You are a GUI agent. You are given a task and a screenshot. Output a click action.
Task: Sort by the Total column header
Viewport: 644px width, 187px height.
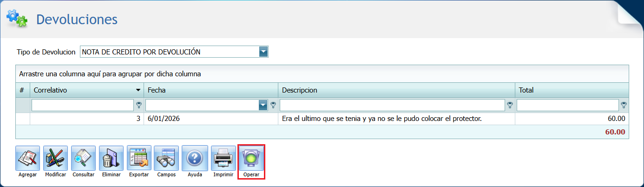pyautogui.click(x=572, y=90)
